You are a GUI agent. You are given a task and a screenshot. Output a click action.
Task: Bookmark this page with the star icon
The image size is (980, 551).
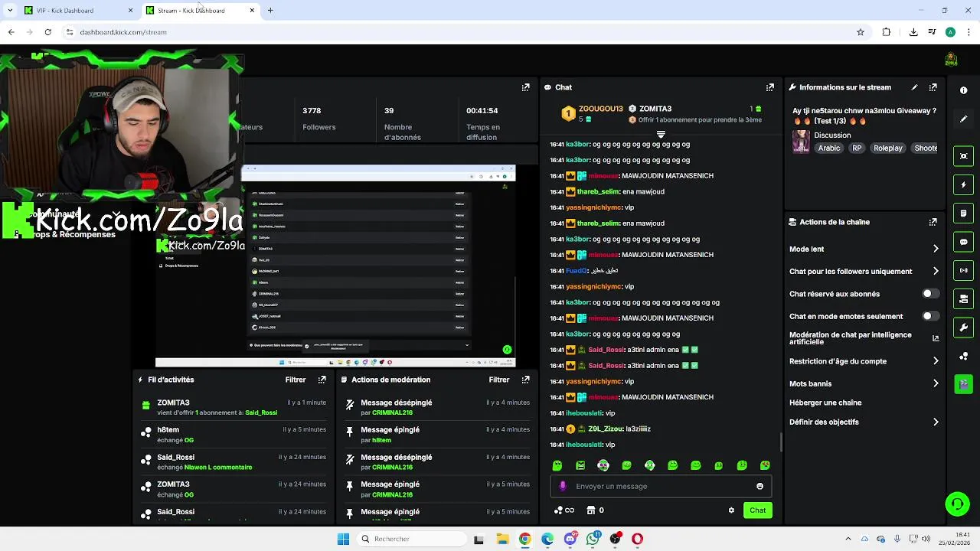point(861,32)
